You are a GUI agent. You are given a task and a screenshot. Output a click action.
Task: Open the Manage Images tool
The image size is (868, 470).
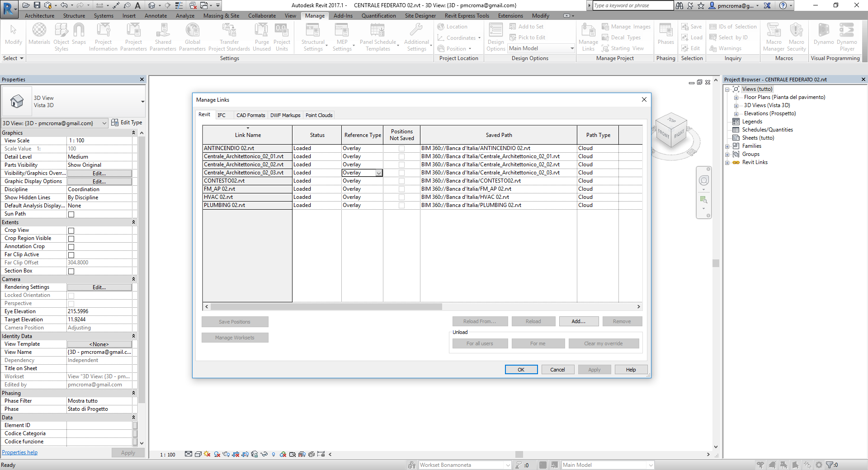(x=626, y=26)
